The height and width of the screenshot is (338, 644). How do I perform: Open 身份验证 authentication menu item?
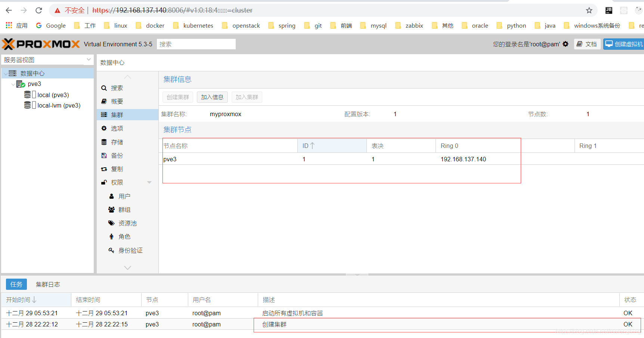[x=127, y=251]
